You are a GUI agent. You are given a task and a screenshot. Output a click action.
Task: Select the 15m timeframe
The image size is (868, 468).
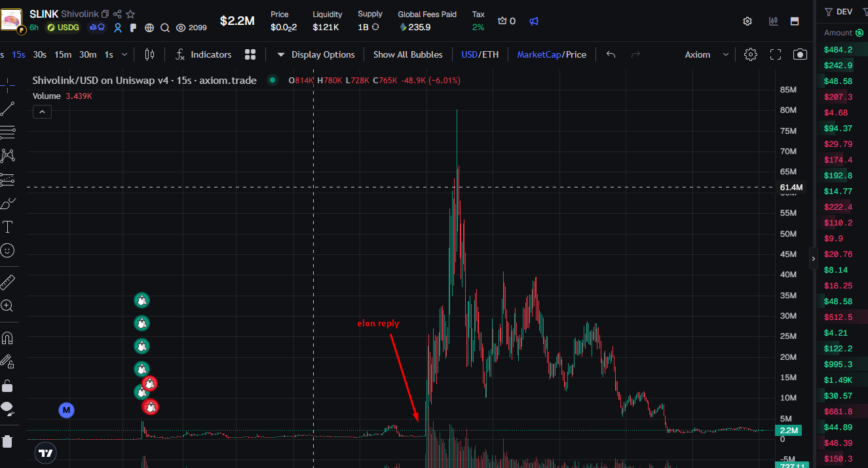(63, 54)
